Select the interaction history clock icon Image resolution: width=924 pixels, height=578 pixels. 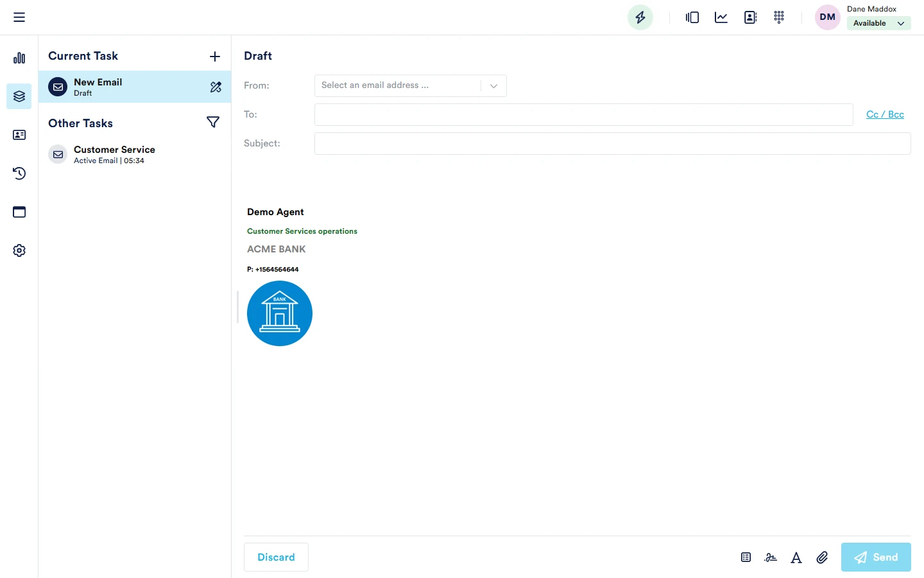pos(19,173)
